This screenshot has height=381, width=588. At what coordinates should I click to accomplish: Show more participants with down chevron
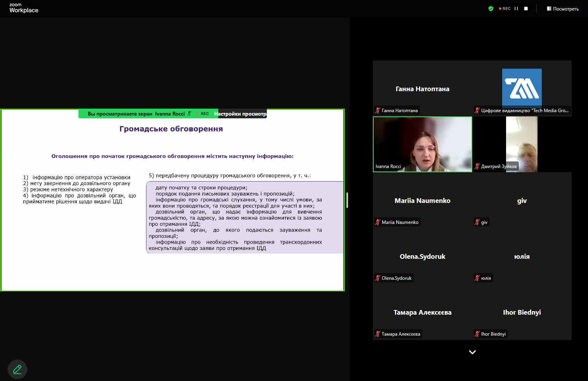click(x=472, y=352)
